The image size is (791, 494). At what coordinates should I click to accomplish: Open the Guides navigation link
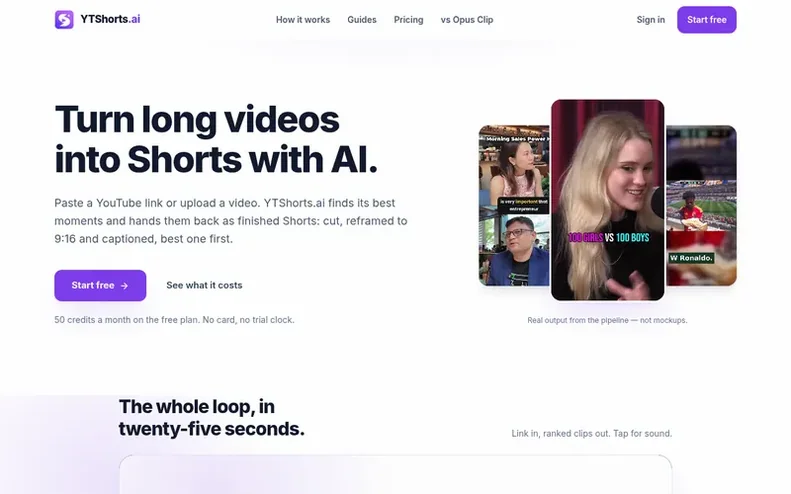362,20
